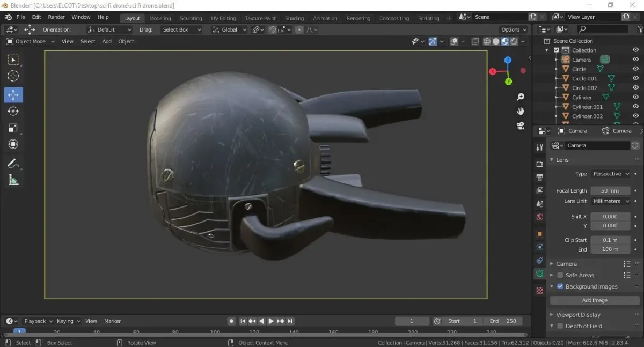Uncheck the Background Images checkbox
Screen dimensions: 644x347
[560, 286]
